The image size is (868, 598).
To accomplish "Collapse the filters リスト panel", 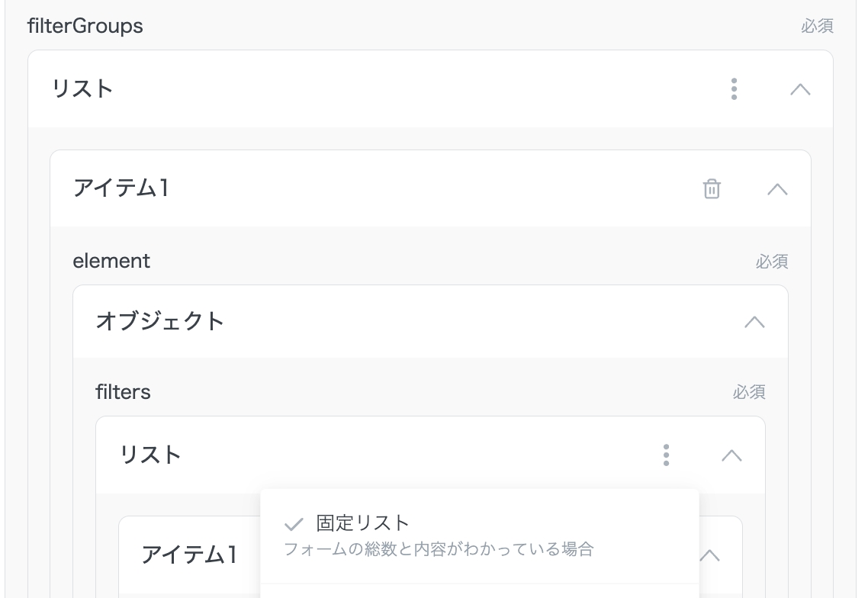I will click(731, 455).
